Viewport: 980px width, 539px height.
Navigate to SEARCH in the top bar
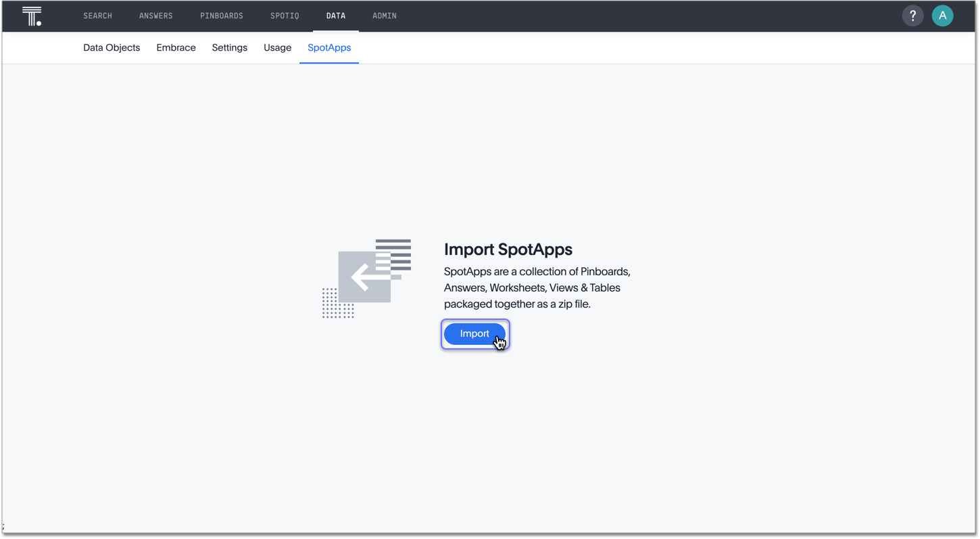pyautogui.click(x=97, y=16)
